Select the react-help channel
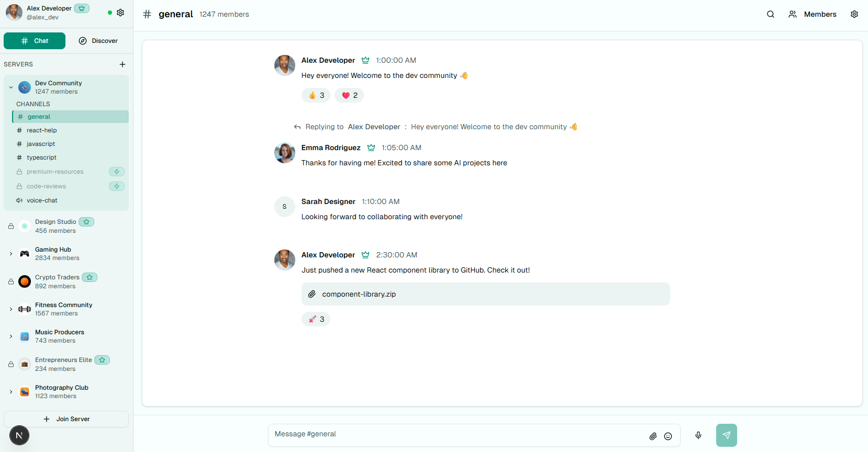Image resolution: width=868 pixels, height=452 pixels. pyautogui.click(x=42, y=130)
